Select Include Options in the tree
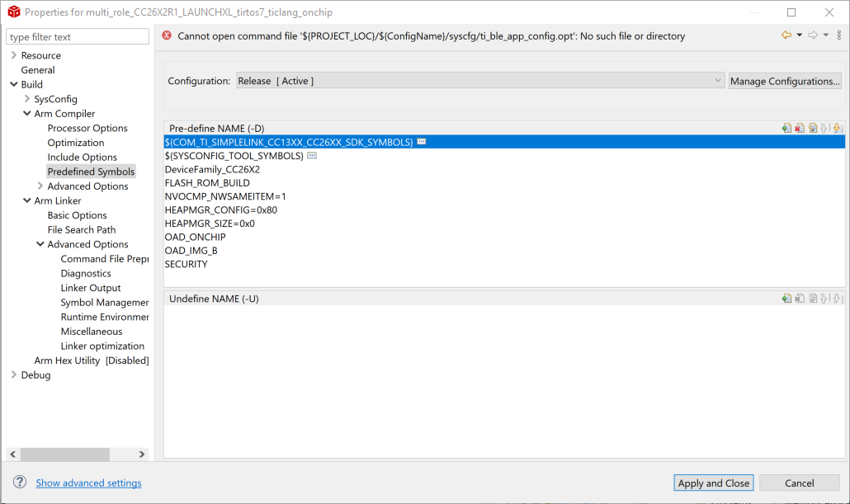The image size is (850, 504). click(82, 158)
